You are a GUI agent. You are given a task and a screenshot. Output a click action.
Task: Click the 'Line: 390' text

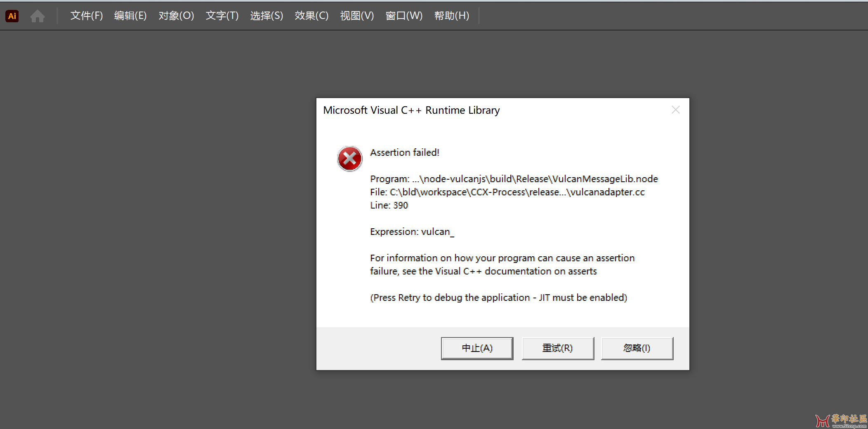pos(389,205)
